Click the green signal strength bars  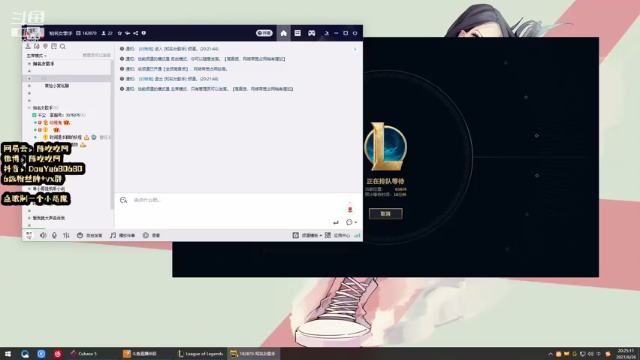(x=357, y=235)
